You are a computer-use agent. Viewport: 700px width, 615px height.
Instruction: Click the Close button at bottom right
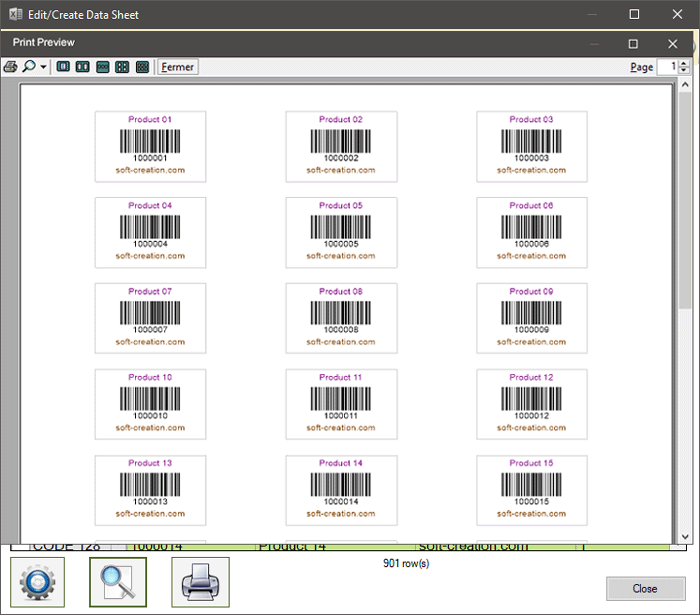coord(646,589)
